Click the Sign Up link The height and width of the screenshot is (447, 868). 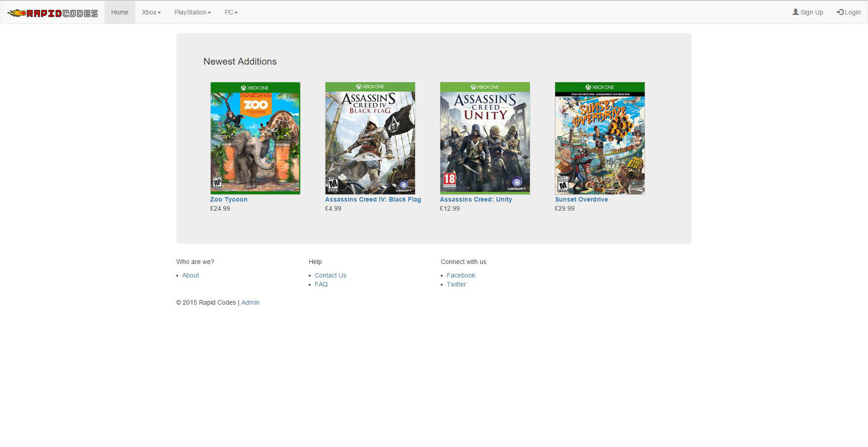point(808,12)
